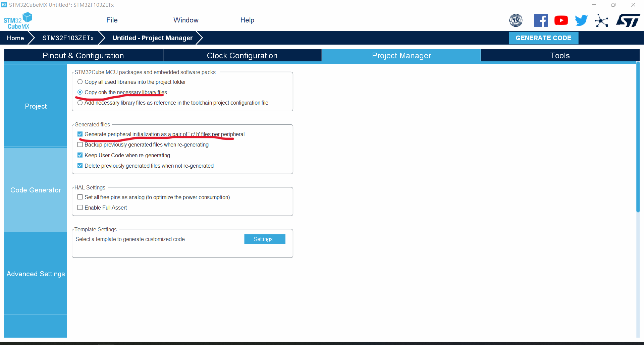Viewport: 644px width, 345px height.
Task: Open the Facebook icon link
Action: [x=541, y=20]
